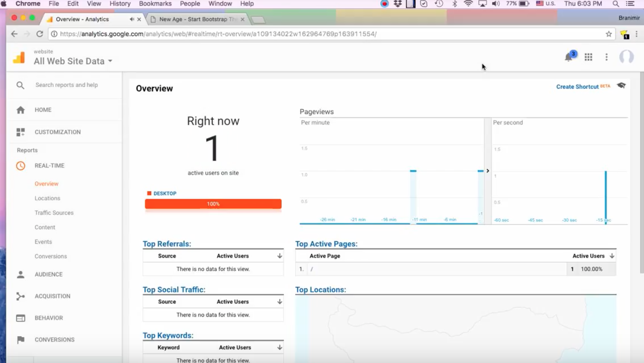This screenshot has width=644, height=363.
Task: Click the Behavior window icon
Action: coord(21,318)
